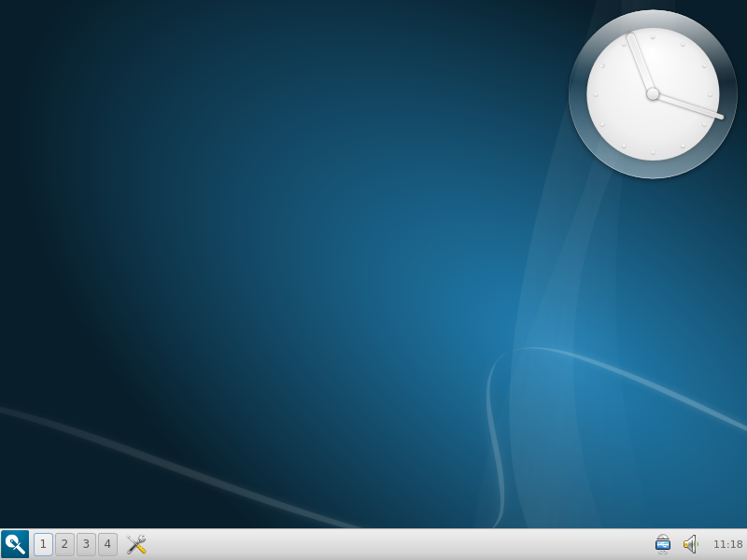Click the analog clock's hand pointing toward 11

click(639, 61)
